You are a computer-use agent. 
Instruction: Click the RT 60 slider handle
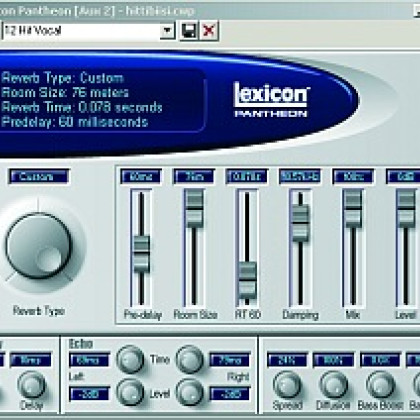coord(247,280)
